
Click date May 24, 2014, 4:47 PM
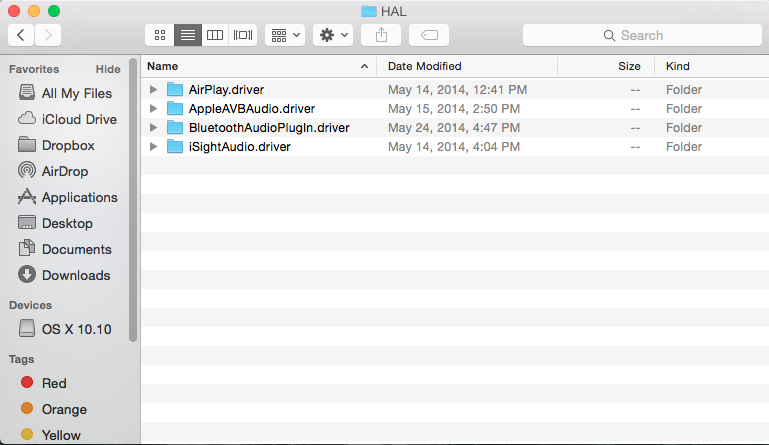coord(454,128)
